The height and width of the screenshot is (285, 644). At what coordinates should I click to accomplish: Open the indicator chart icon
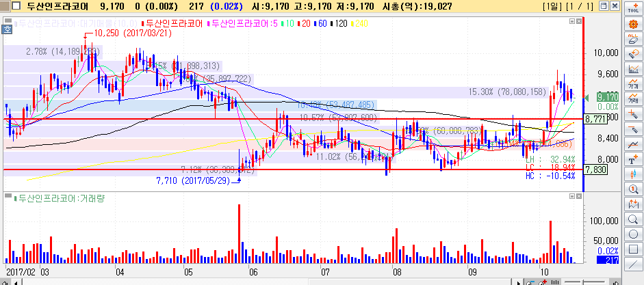click(x=633, y=69)
